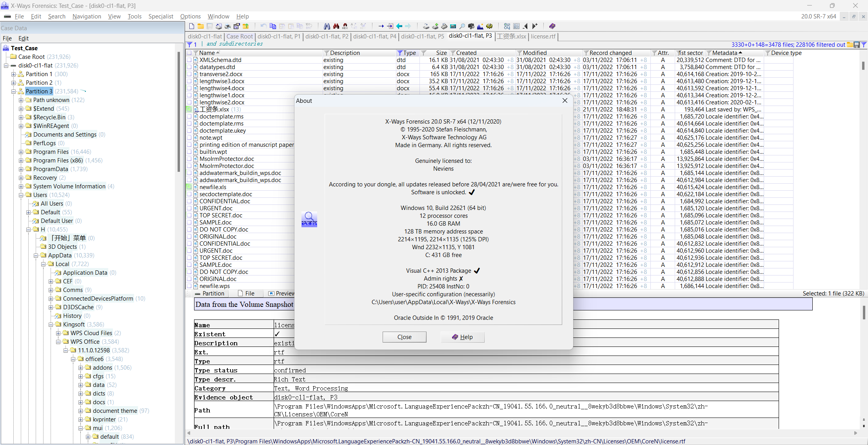Collapse the Partition 3 tree node
This screenshot has height=445, width=868.
14,91
